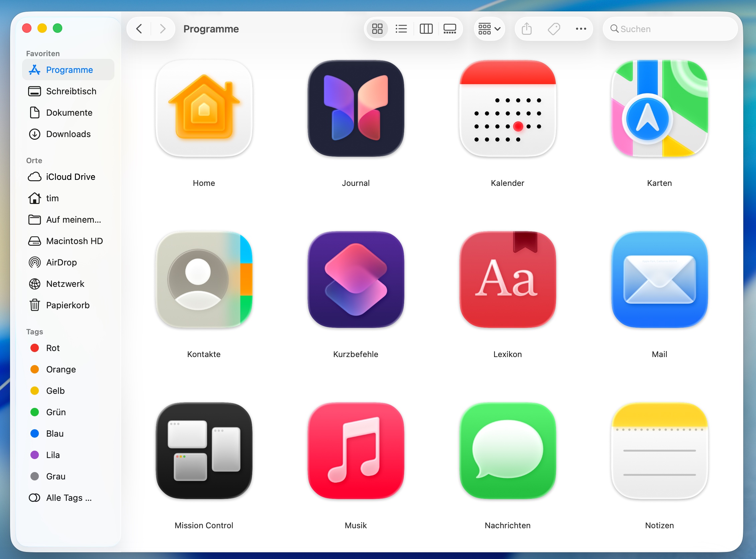
Task: Select the Rot tag
Action: tap(68, 348)
